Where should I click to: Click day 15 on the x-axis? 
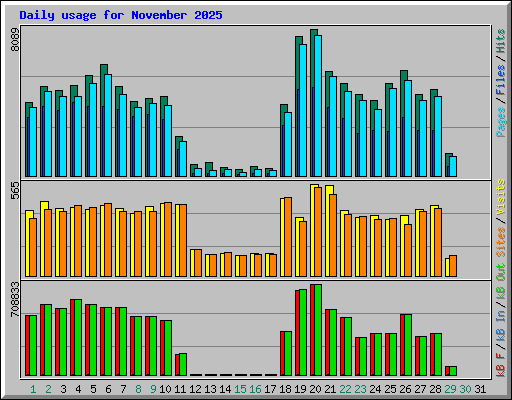pos(240,389)
